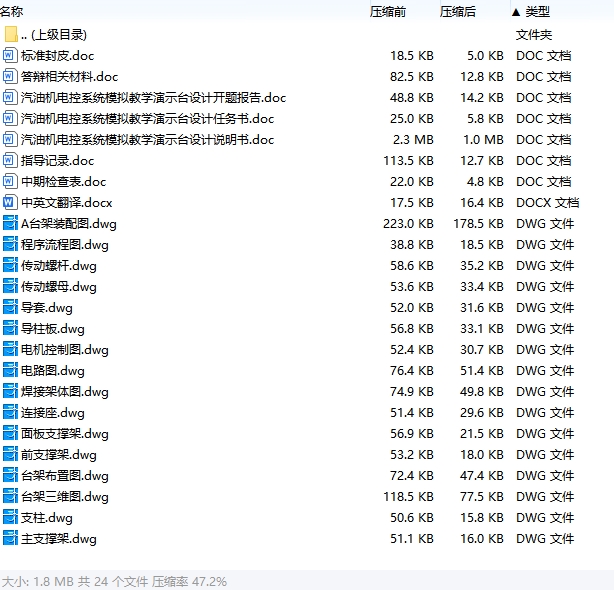Select file name 中期检查表.doc
The height and width of the screenshot is (590, 614).
click(63, 182)
